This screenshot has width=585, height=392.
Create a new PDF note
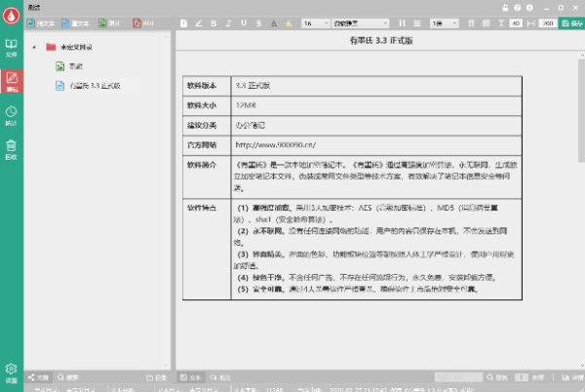[x=143, y=23]
